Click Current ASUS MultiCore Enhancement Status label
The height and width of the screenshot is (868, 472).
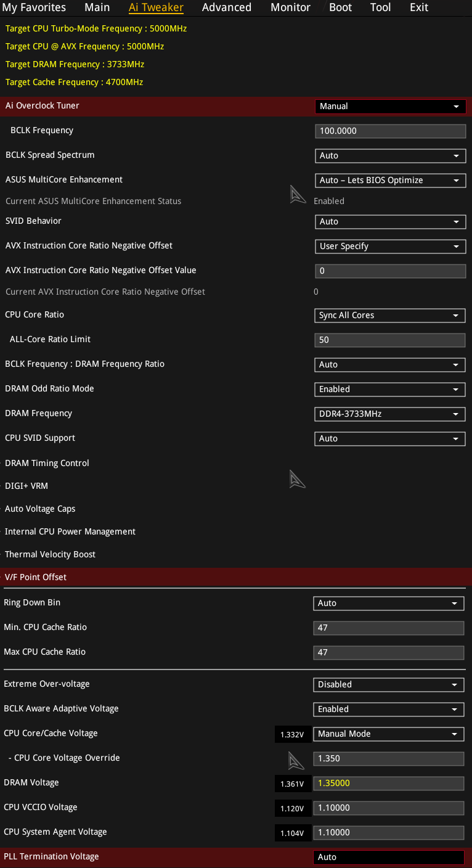coord(93,201)
